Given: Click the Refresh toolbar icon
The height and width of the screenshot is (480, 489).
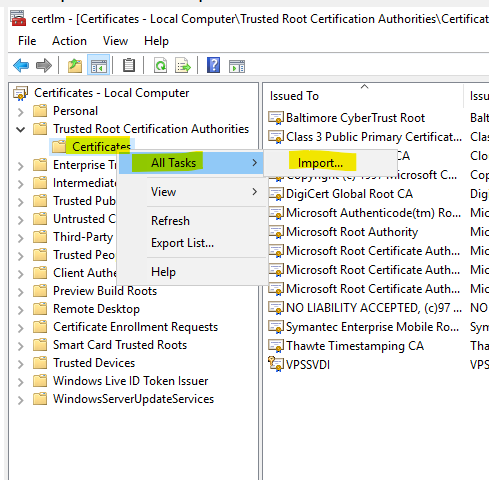Looking at the screenshot, I should tap(161, 65).
